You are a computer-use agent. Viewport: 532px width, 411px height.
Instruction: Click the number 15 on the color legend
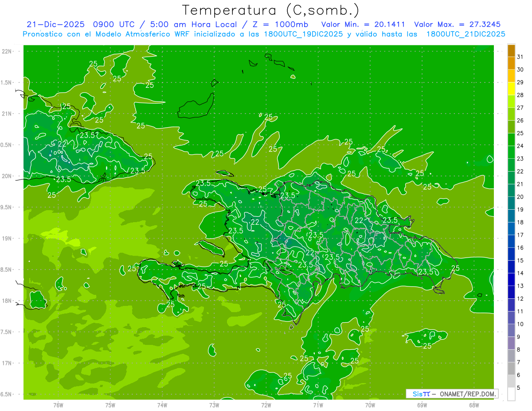tap(520, 260)
